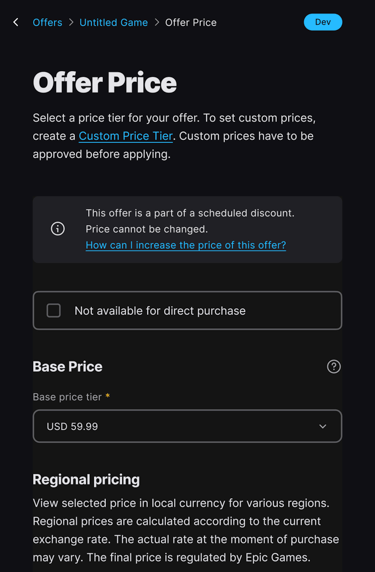Open the USD 59.99 base price tier dropdown
The width and height of the screenshot is (375, 572).
(188, 426)
